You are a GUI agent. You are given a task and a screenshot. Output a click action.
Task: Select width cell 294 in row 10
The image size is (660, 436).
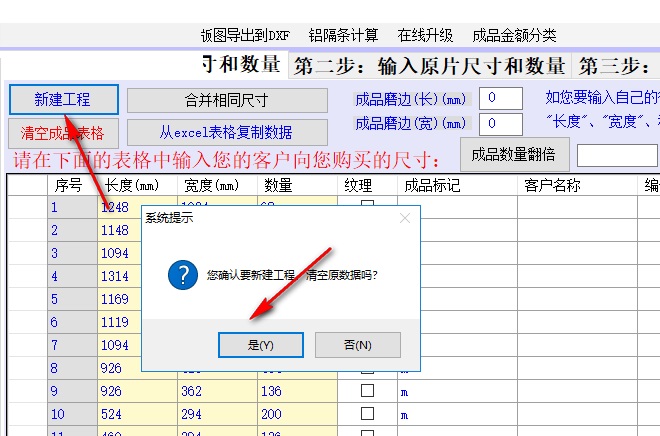[x=217, y=414]
